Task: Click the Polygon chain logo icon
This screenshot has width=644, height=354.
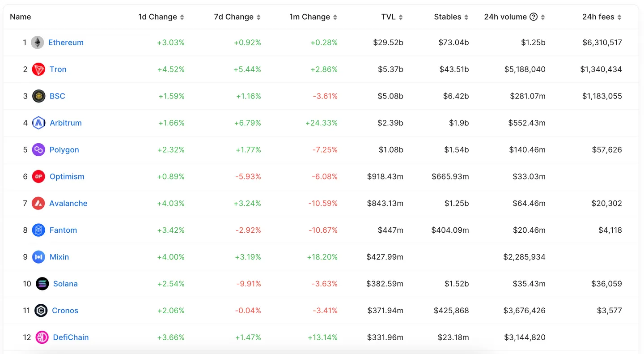Action: click(x=39, y=150)
